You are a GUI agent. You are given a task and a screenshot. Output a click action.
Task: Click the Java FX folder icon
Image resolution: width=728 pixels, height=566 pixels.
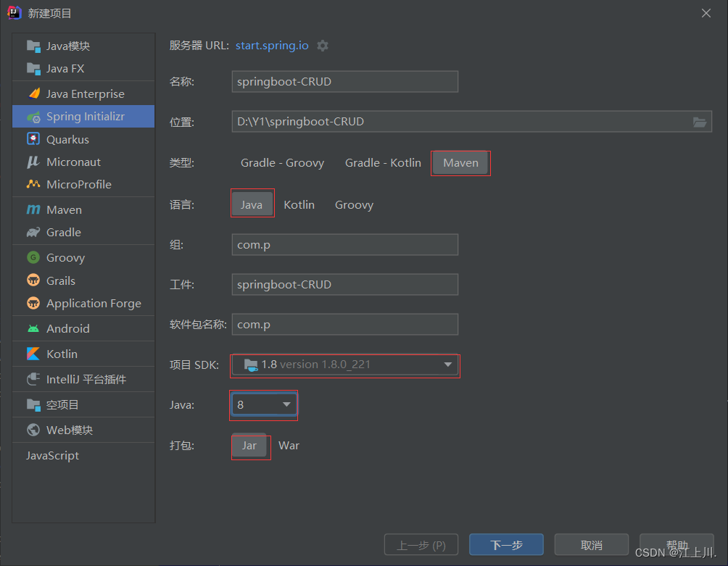pos(33,69)
